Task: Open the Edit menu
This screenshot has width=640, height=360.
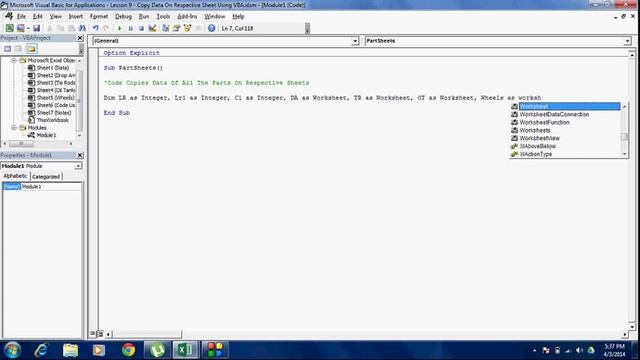Action: point(38,16)
